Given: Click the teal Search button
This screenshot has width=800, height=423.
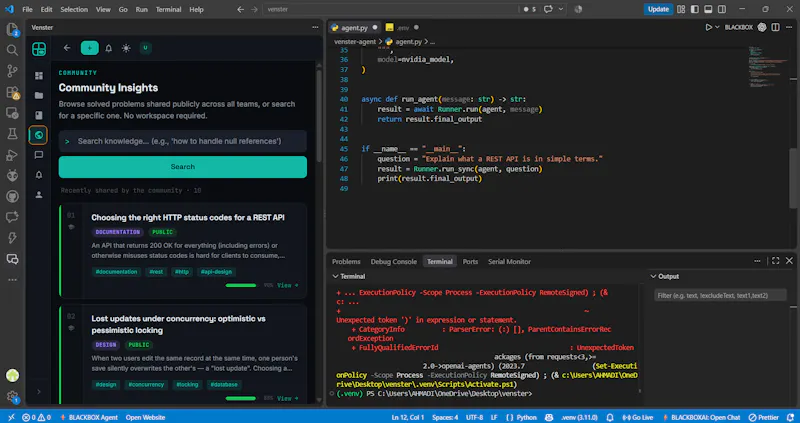Looking at the screenshot, I should tap(183, 167).
